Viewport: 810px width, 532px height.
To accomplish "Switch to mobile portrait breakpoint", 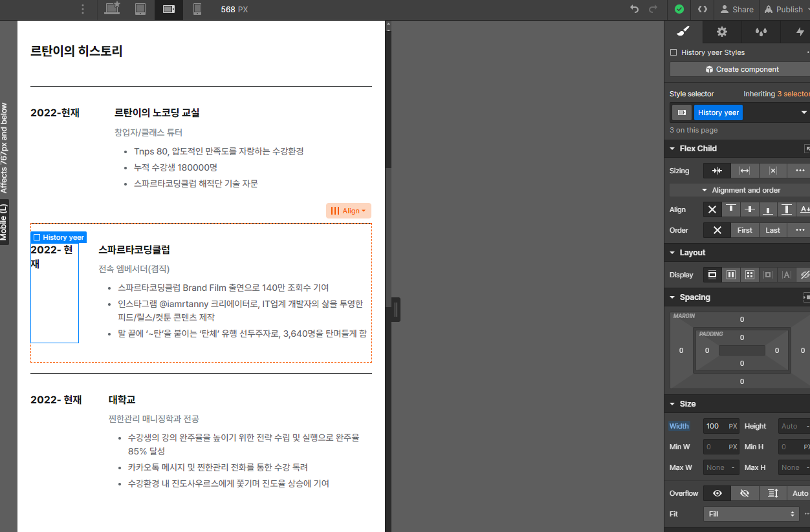I will click(197, 9).
